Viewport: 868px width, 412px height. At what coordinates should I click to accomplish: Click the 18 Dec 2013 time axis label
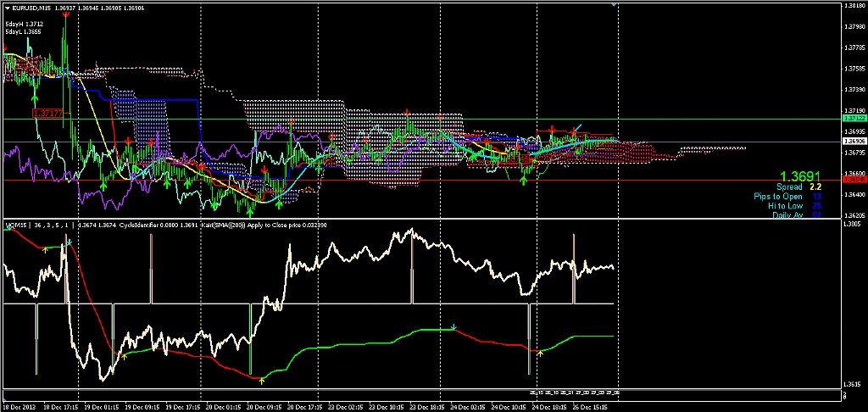(18, 407)
